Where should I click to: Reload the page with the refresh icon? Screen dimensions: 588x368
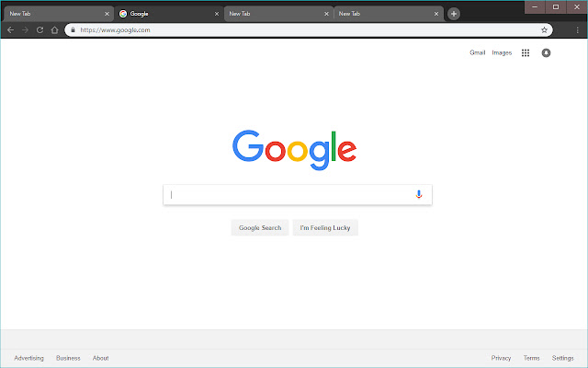pos(40,30)
